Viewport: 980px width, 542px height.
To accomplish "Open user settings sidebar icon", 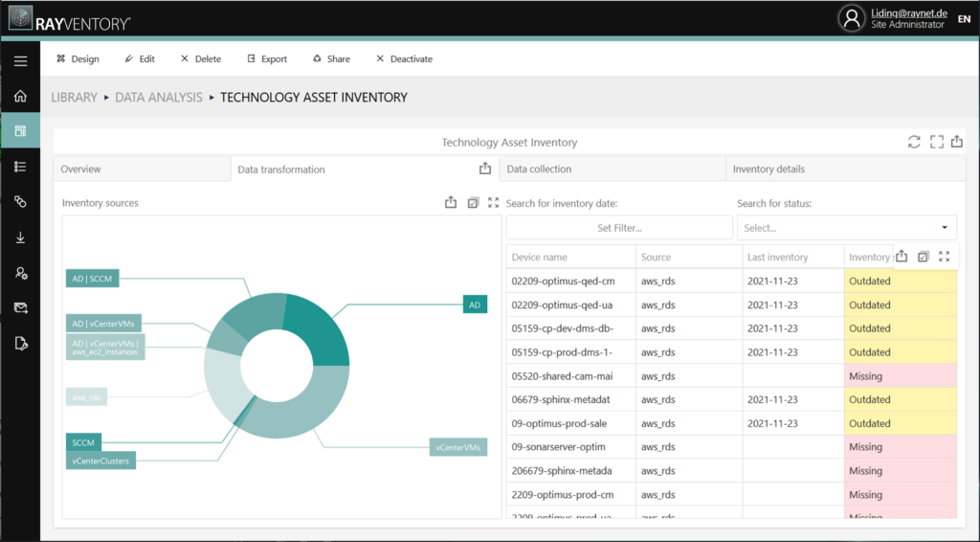I will pos(21,273).
